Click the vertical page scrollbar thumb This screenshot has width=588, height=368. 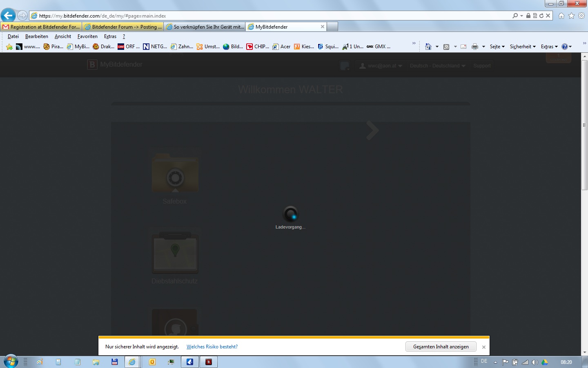[x=584, y=125]
